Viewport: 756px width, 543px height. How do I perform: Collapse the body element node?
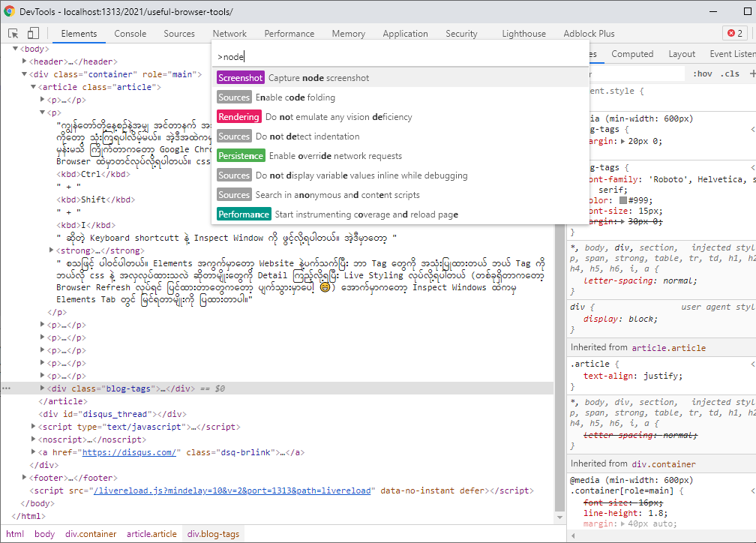click(x=16, y=49)
